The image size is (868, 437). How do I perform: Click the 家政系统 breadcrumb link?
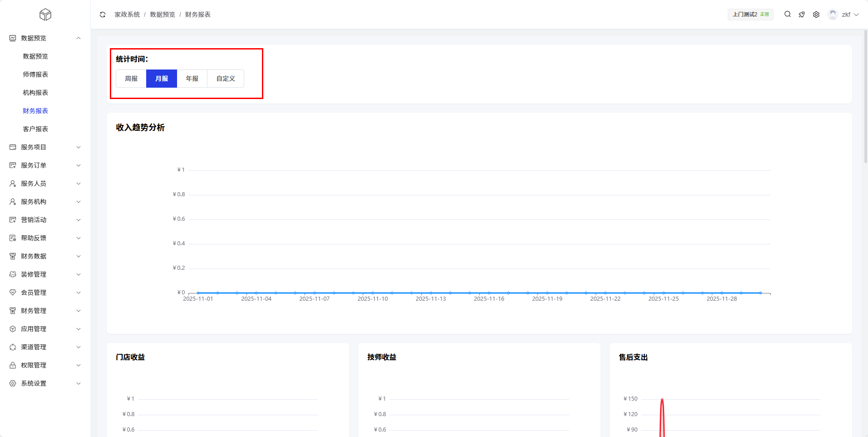pos(127,15)
